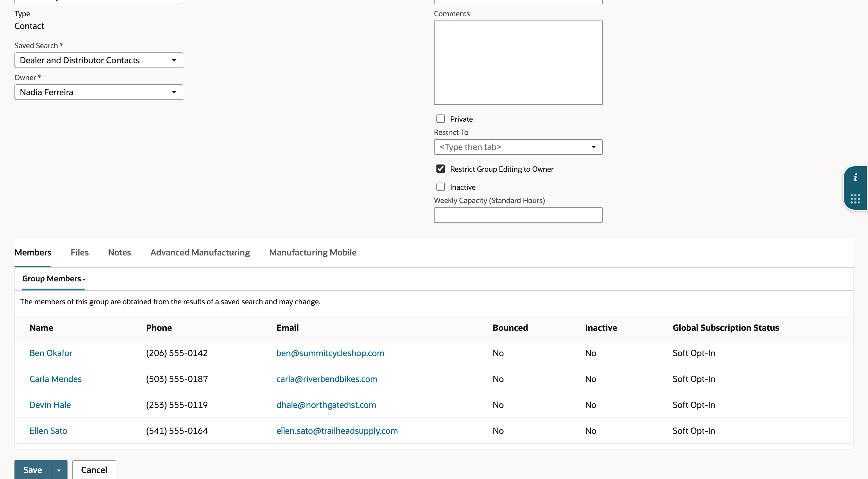Focus the Weekly Capacity input field
868x479 pixels.
tap(518, 215)
